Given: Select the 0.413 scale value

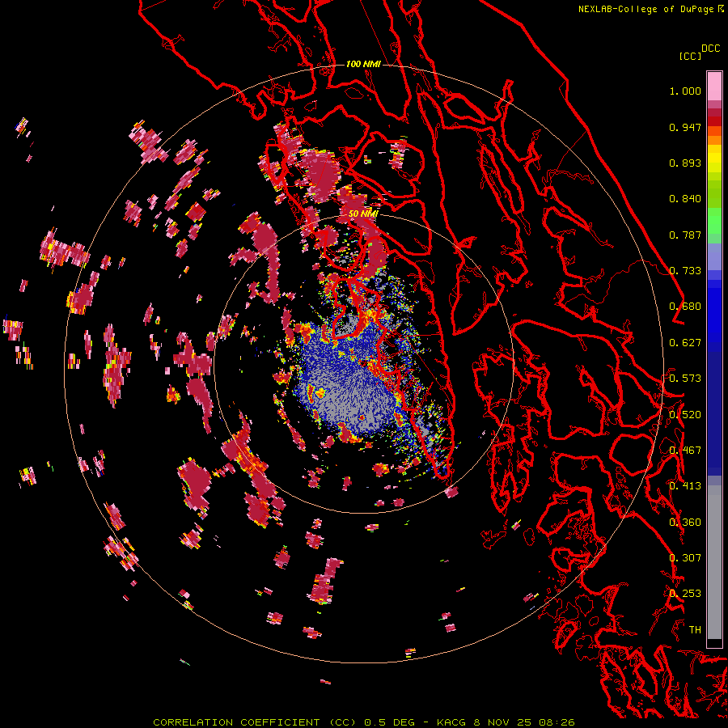Looking at the screenshot, I should pyautogui.click(x=685, y=486).
